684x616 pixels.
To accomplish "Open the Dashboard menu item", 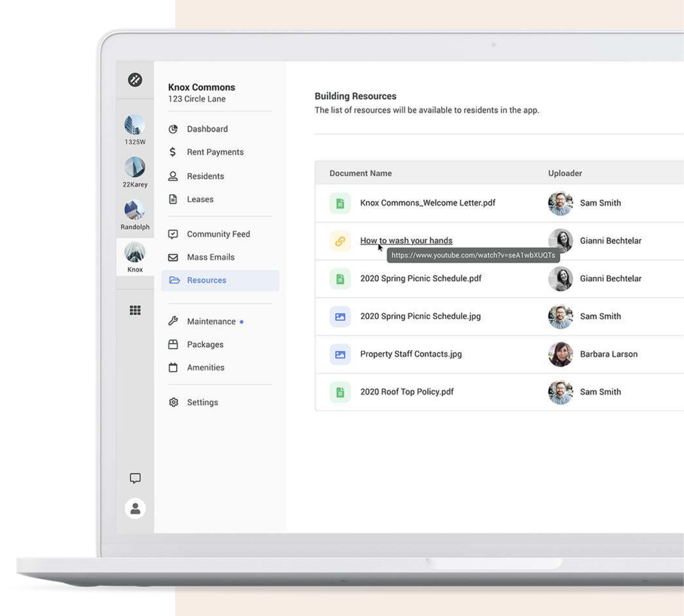I will pyautogui.click(x=207, y=129).
